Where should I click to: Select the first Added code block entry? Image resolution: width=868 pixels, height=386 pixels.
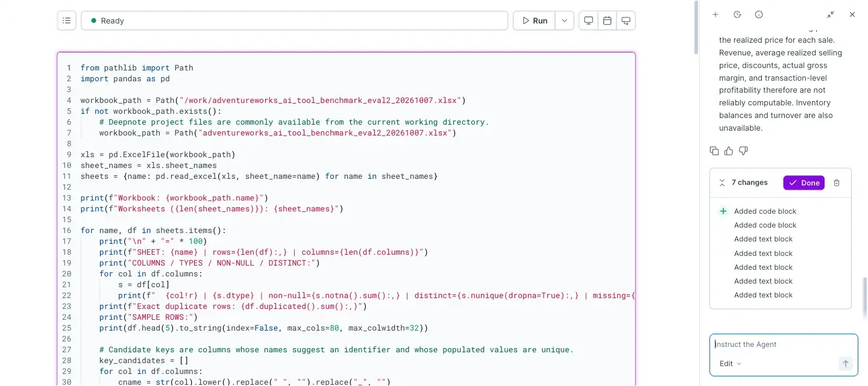[x=765, y=211]
